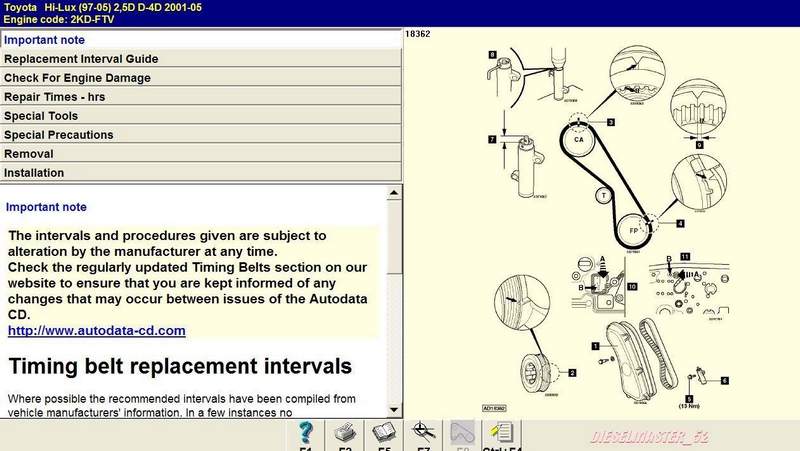Click the timing belt diagram illustration
Screen dimensions: 800x451
click(x=607, y=230)
